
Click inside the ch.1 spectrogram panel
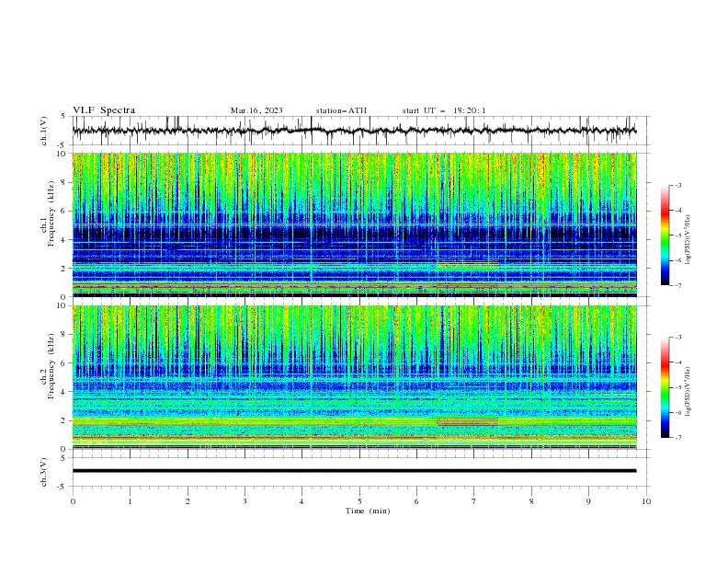coord(354,224)
